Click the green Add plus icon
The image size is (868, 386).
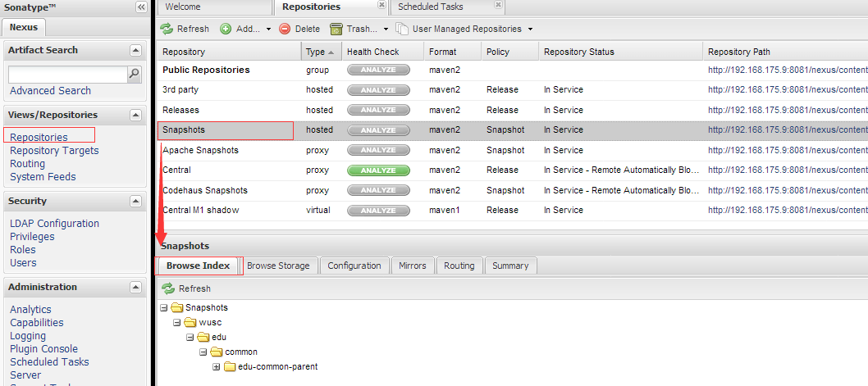(226, 29)
